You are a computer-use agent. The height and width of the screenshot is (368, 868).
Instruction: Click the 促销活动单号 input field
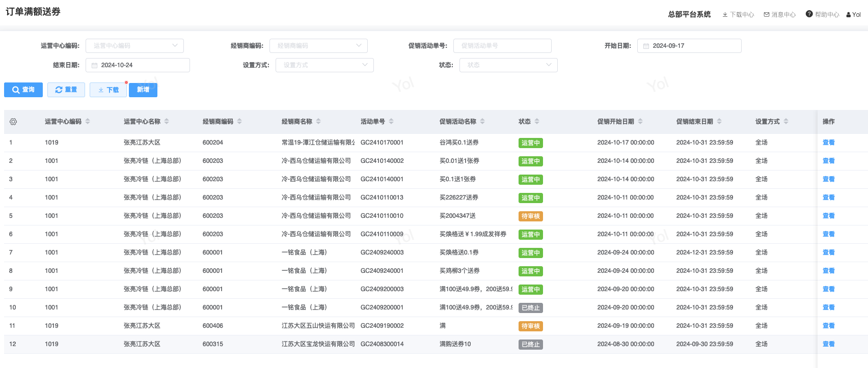tap(502, 46)
